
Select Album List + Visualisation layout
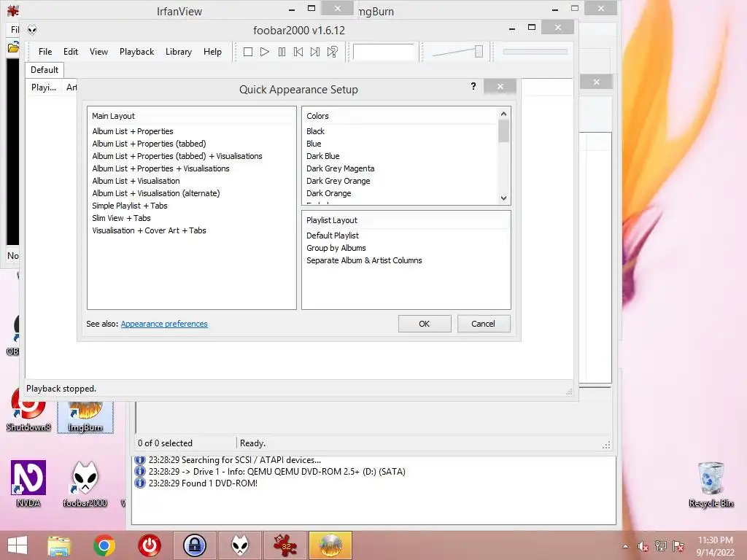click(x=136, y=181)
